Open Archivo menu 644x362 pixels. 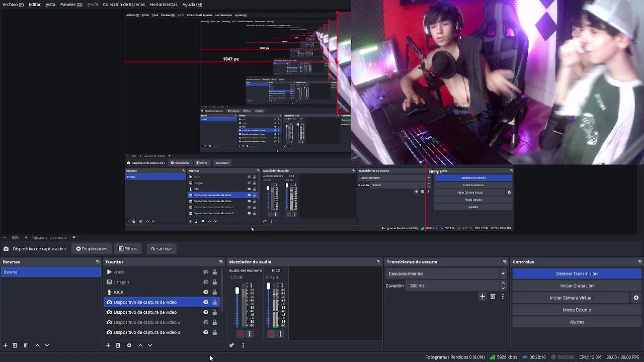click(x=13, y=5)
